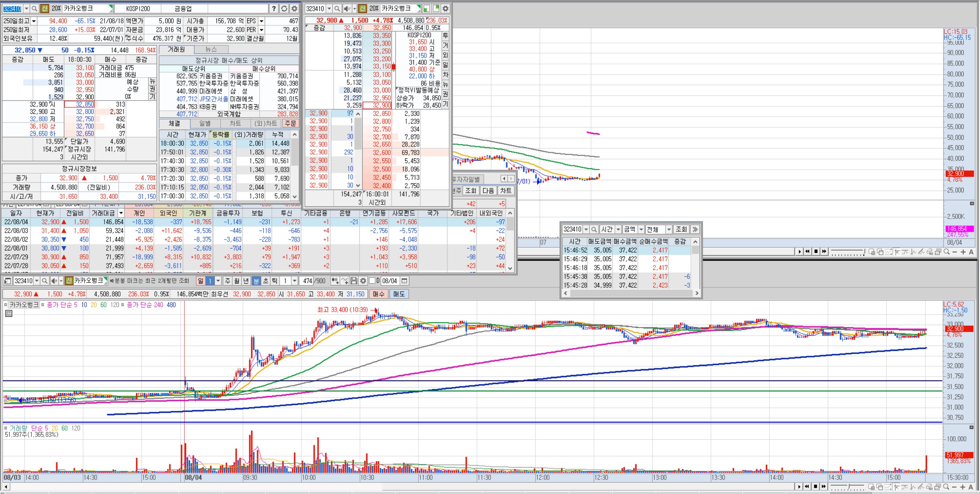Click the eraser icon in upper chart bottom toolbar

pyautogui.click(x=930, y=252)
